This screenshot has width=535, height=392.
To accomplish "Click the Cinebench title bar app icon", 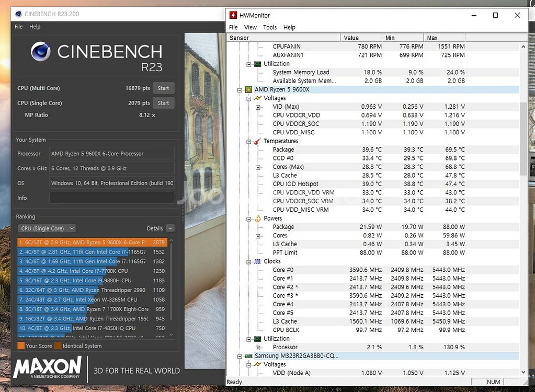I will pos(19,14).
